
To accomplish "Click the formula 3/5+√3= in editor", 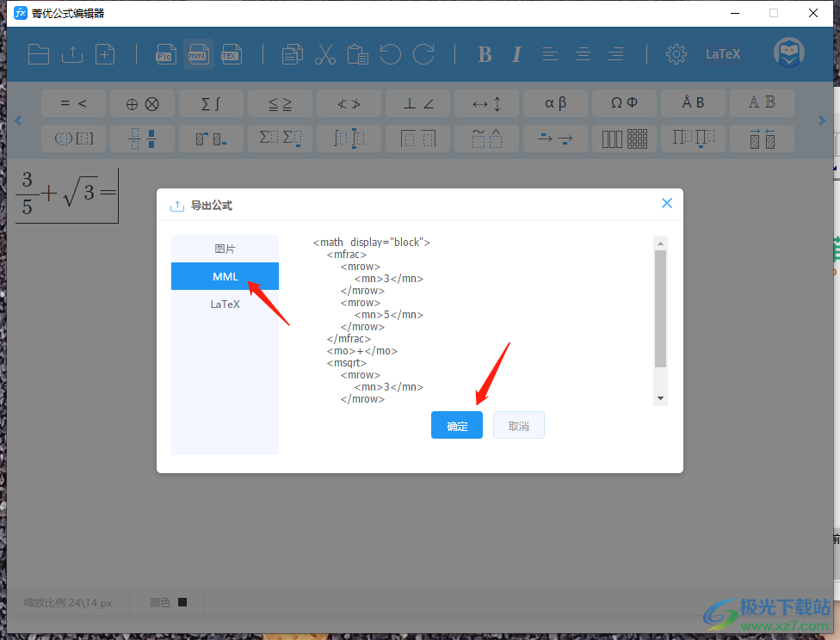I will [67, 194].
